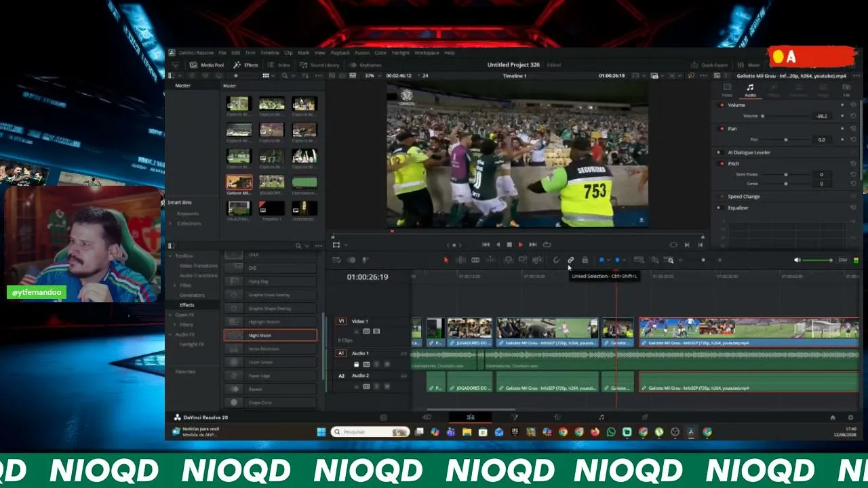
Task: Mute monitor audio with the speaker icon
Action: point(797,260)
